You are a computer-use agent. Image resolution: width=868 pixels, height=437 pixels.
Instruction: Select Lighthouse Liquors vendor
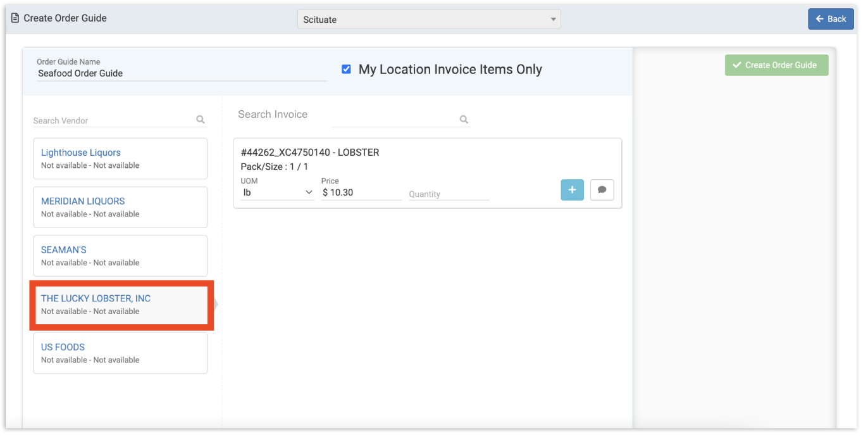tap(120, 158)
